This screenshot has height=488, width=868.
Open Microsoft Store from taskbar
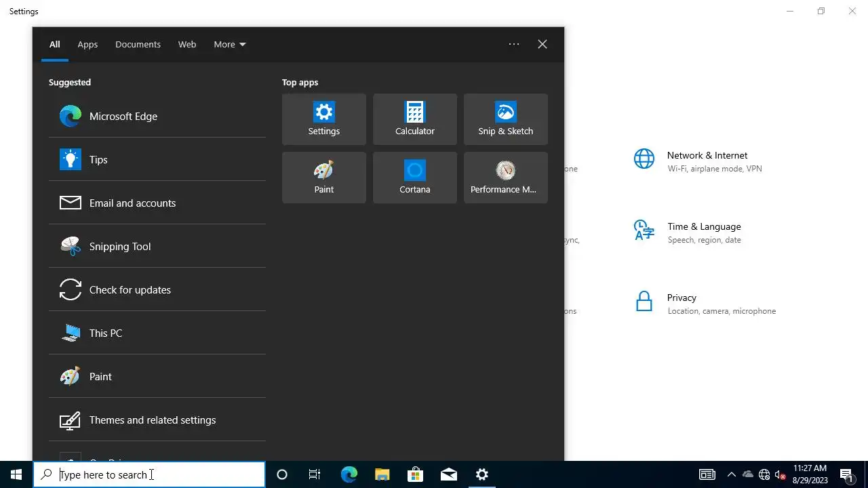pos(415,474)
